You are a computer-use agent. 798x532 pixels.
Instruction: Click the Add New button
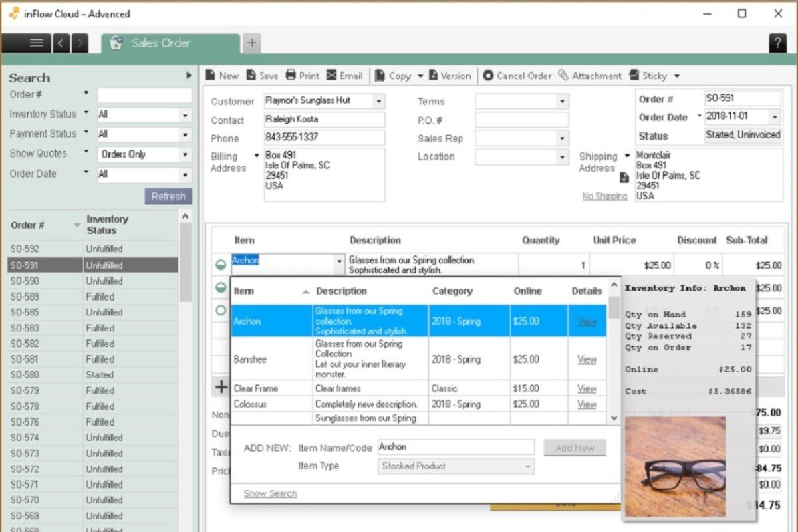575,448
